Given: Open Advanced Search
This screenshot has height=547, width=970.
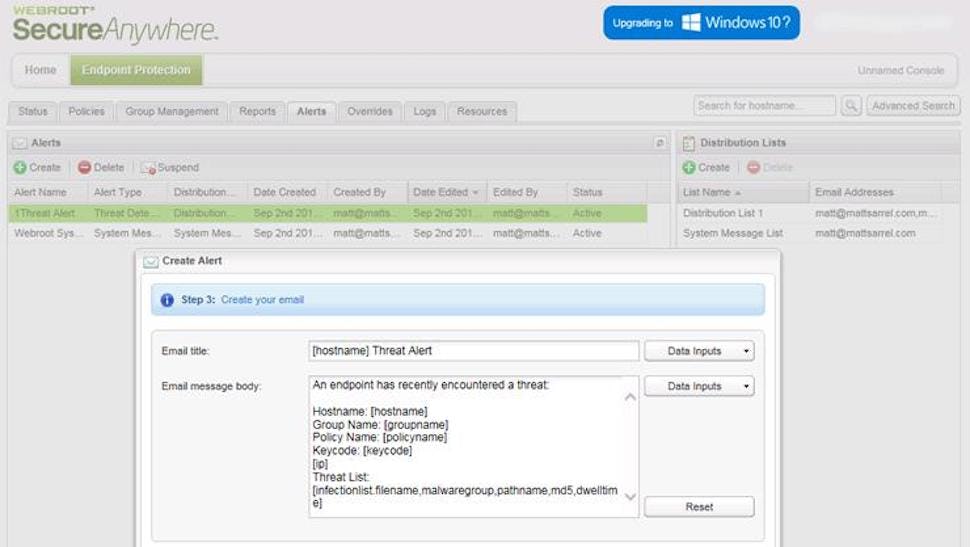Looking at the screenshot, I should (913, 106).
